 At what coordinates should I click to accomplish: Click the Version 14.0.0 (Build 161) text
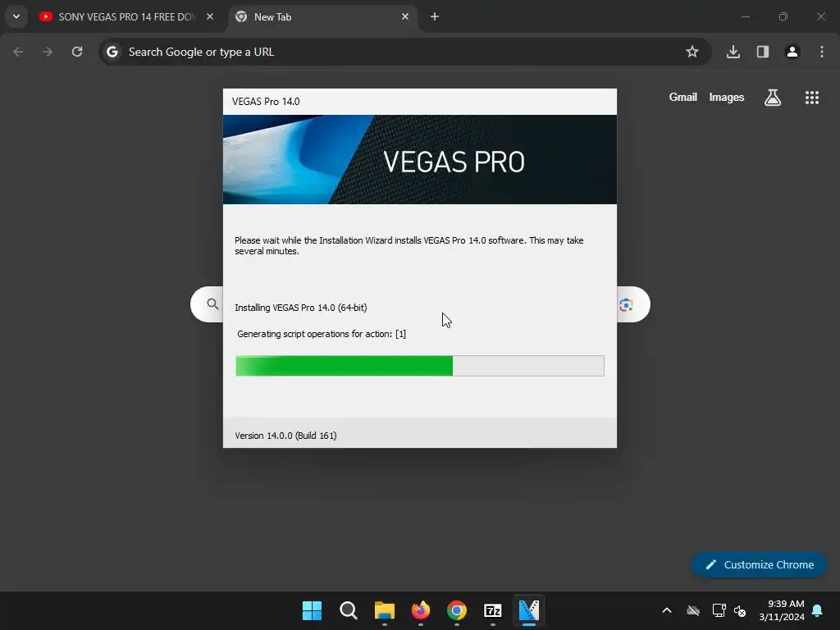click(x=285, y=436)
